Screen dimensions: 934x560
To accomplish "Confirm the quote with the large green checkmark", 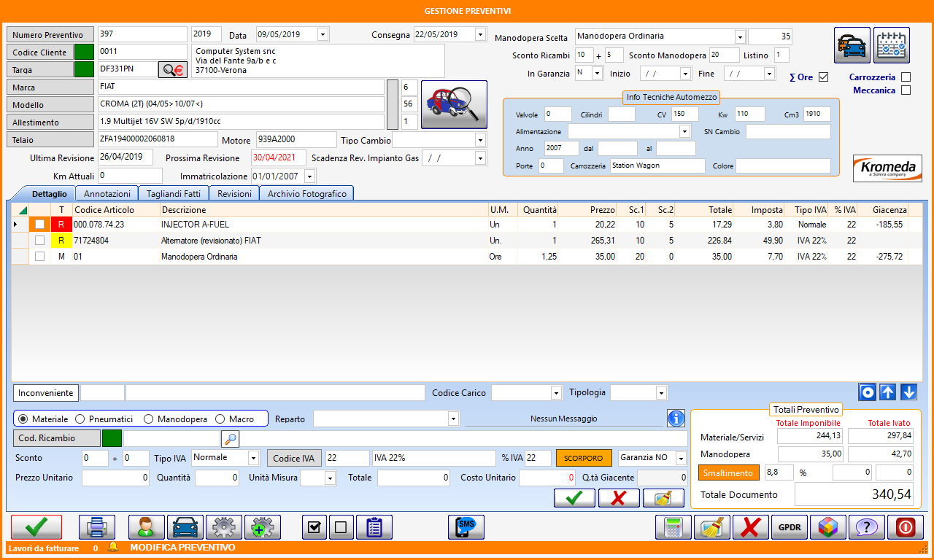I will [36, 526].
